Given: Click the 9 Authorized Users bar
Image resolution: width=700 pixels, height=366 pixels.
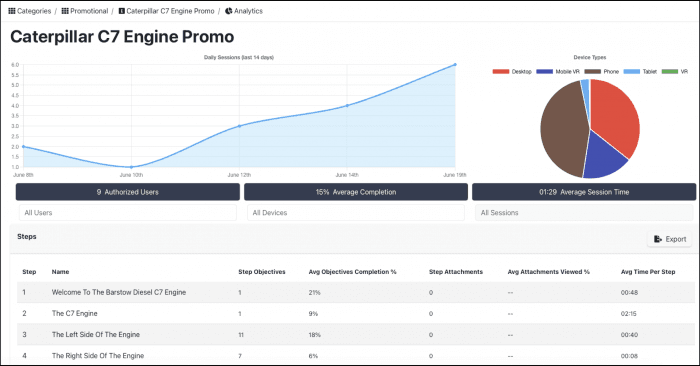Looking at the screenshot, I should click(x=128, y=192).
